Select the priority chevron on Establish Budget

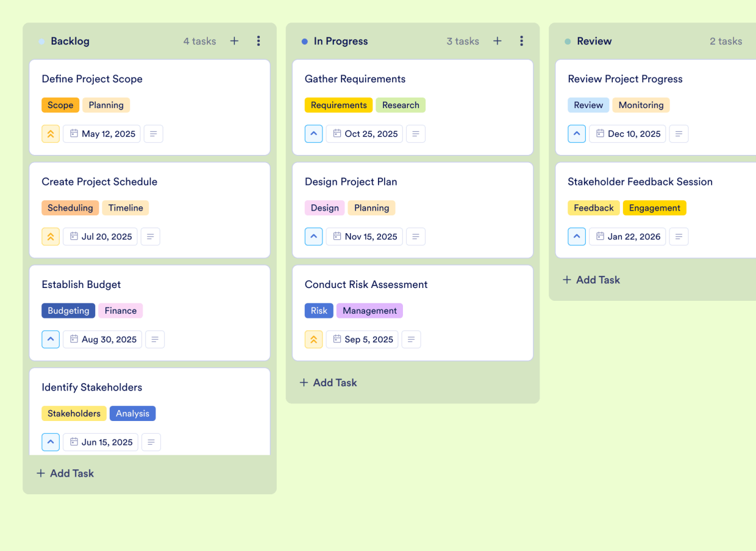[51, 339]
